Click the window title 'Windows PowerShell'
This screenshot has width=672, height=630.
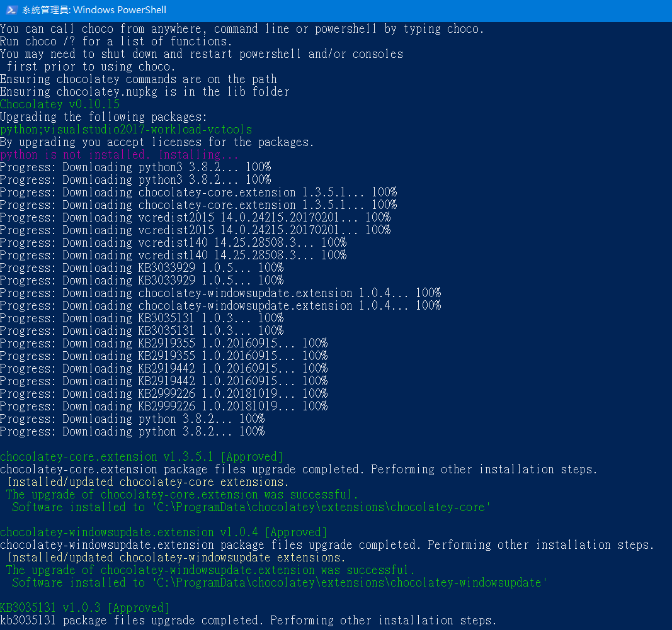pyautogui.click(x=120, y=10)
